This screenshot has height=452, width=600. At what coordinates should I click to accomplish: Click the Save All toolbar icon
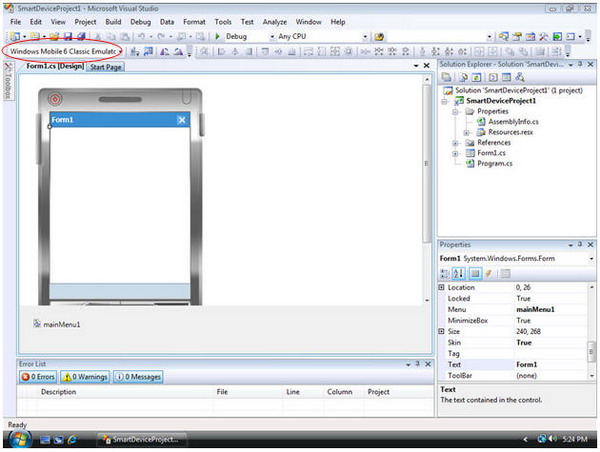tap(81, 36)
